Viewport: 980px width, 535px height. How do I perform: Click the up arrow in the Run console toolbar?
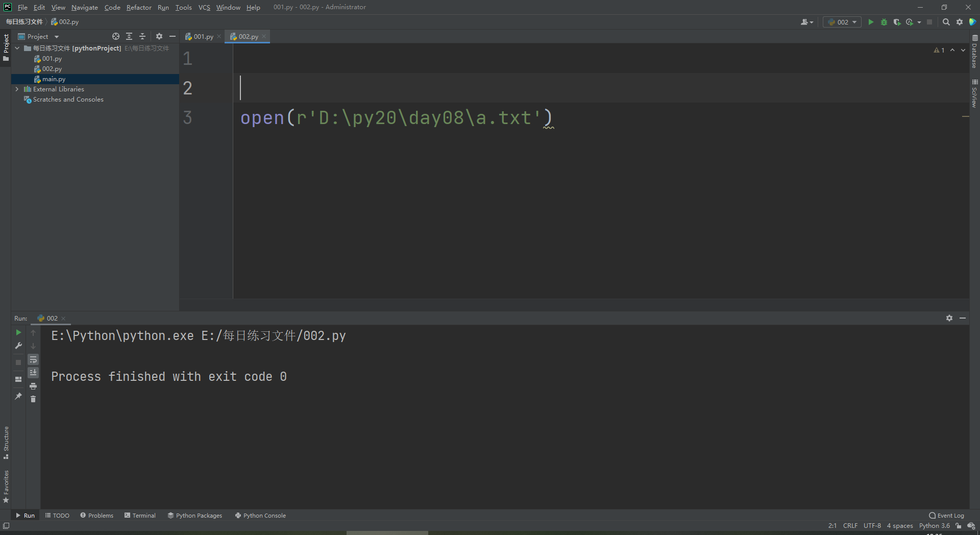click(x=33, y=332)
